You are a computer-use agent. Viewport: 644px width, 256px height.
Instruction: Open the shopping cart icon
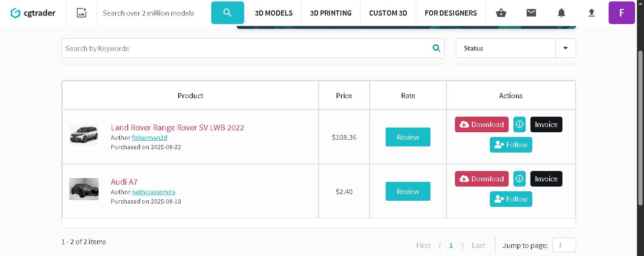tap(501, 13)
